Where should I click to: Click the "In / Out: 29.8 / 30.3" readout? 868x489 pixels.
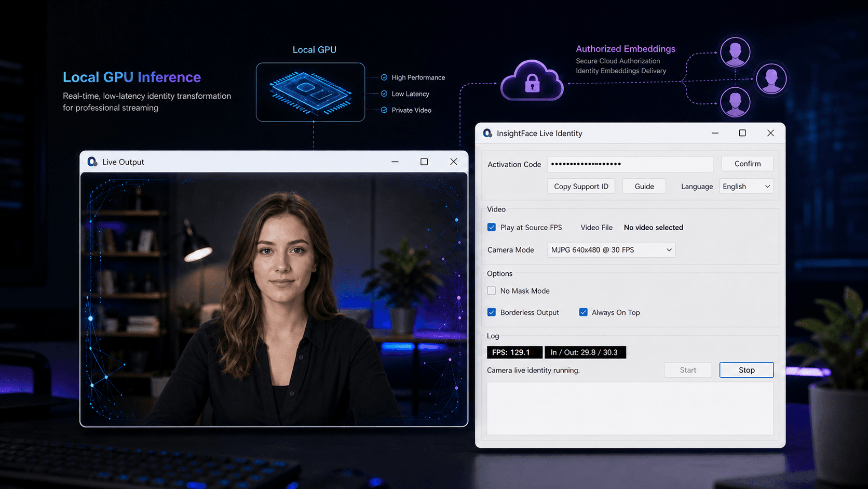[x=585, y=352]
